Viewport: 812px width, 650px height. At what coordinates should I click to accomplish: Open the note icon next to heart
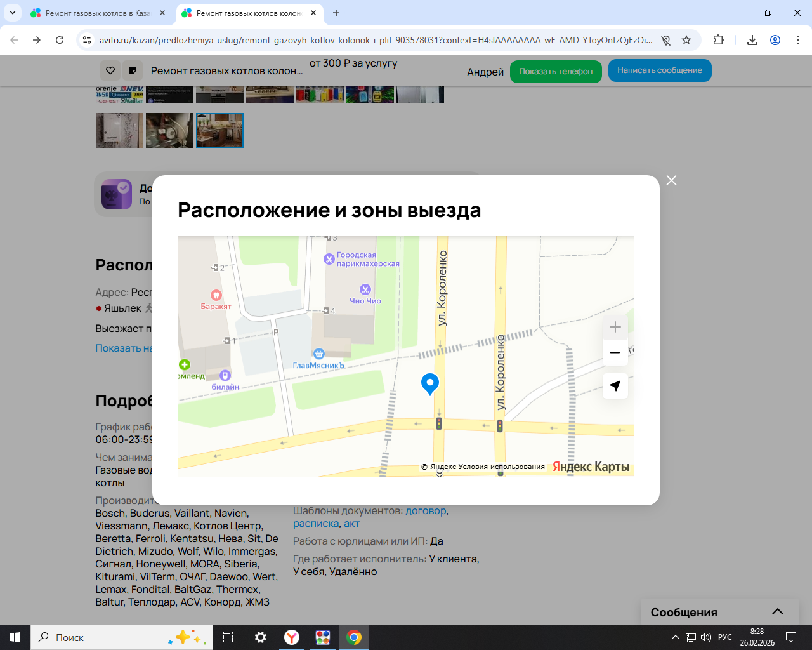(132, 70)
